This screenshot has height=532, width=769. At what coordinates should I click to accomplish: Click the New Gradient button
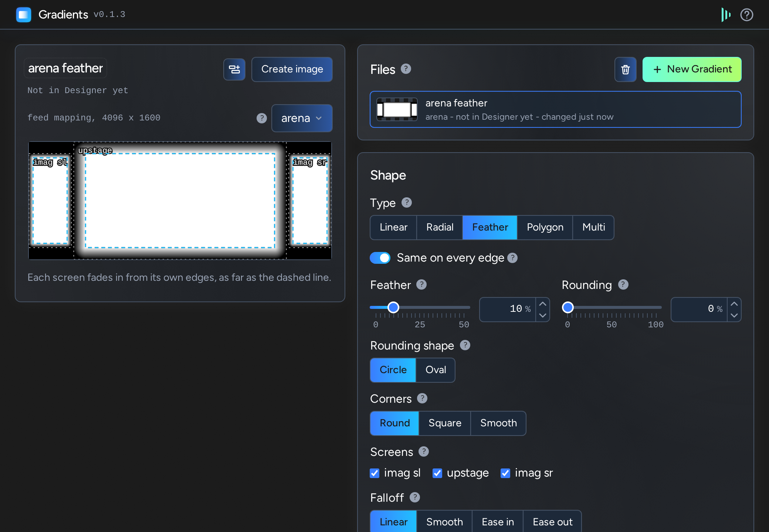click(x=692, y=69)
